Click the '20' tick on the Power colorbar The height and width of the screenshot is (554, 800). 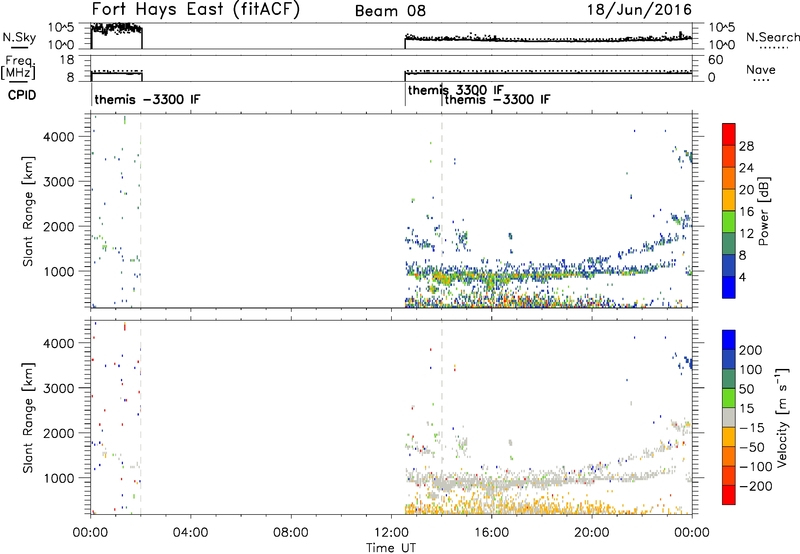coord(746,190)
